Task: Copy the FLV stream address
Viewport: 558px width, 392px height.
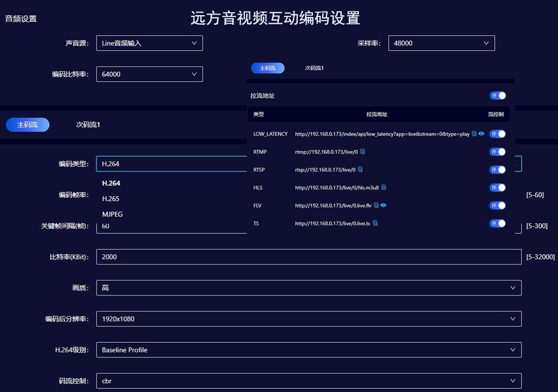Action: 377,206
